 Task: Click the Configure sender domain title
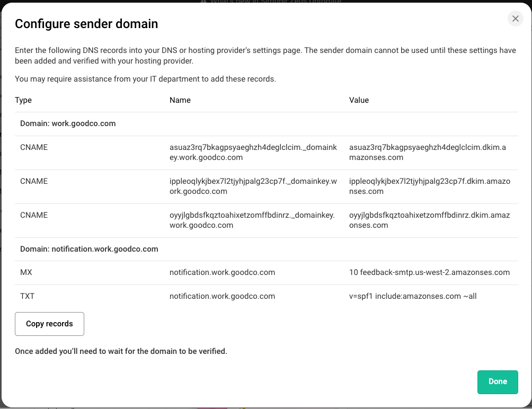click(x=87, y=24)
